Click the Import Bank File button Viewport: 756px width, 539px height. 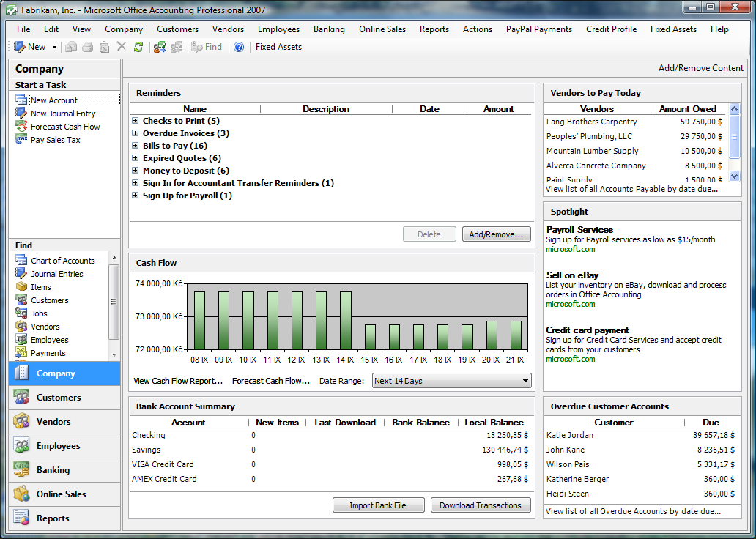click(x=378, y=505)
